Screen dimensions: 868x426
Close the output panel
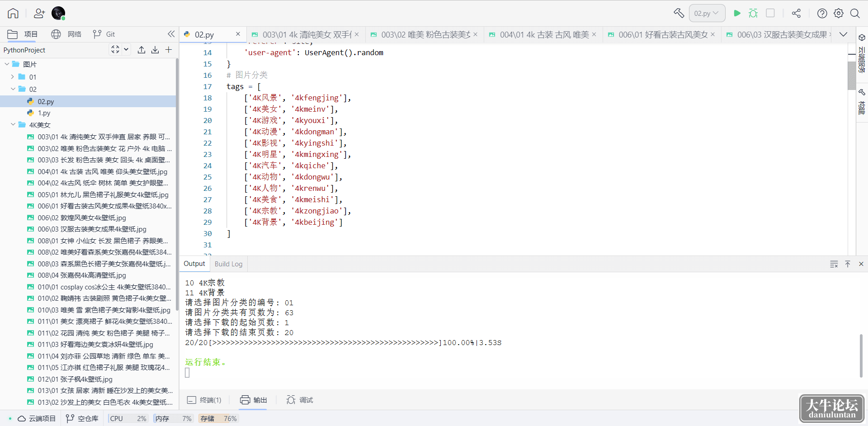(861, 264)
